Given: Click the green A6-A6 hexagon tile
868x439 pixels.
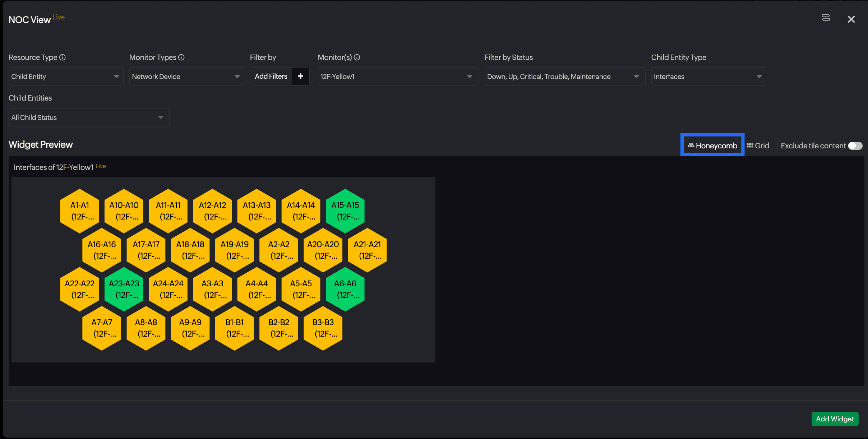Looking at the screenshot, I should (x=345, y=289).
